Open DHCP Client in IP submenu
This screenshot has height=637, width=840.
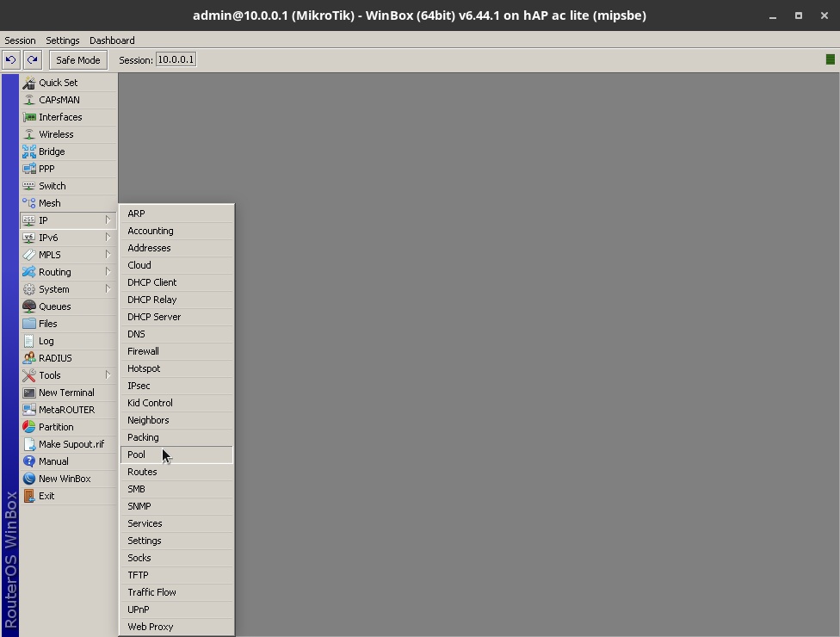(x=176, y=282)
